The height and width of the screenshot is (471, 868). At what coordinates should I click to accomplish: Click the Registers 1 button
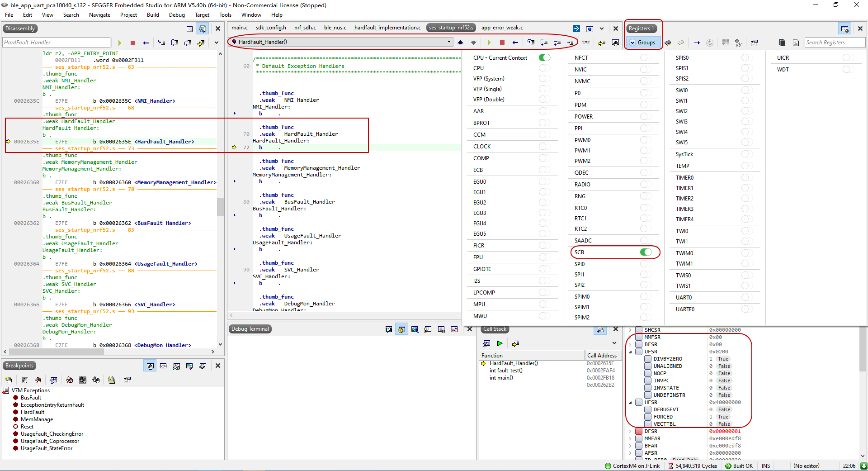641,28
